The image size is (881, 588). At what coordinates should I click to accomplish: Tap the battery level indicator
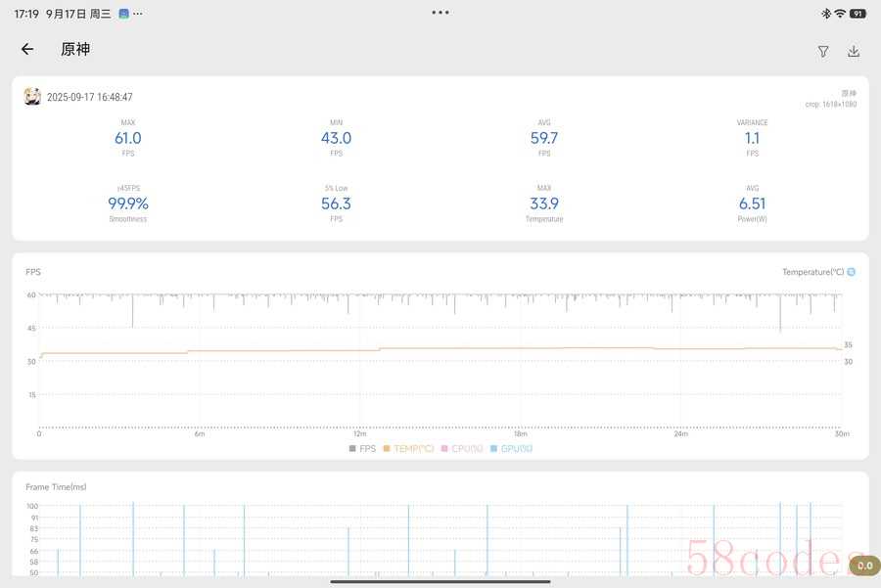[858, 14]
